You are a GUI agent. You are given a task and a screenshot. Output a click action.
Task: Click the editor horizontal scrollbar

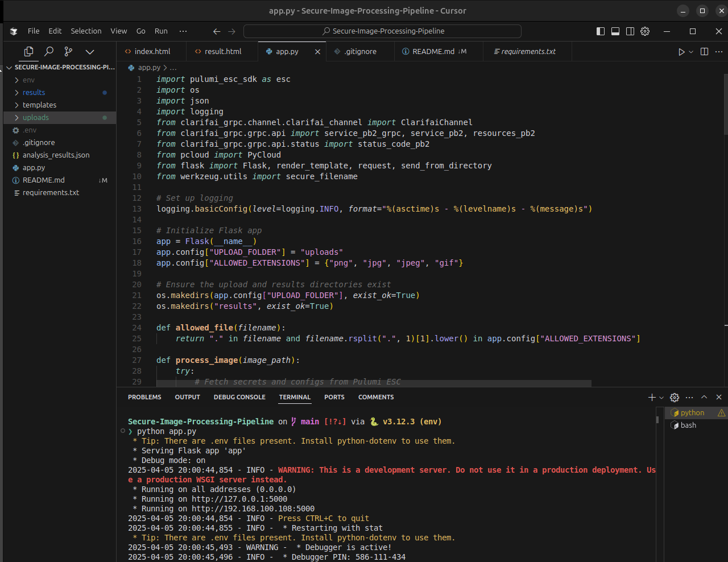(374, 383)
